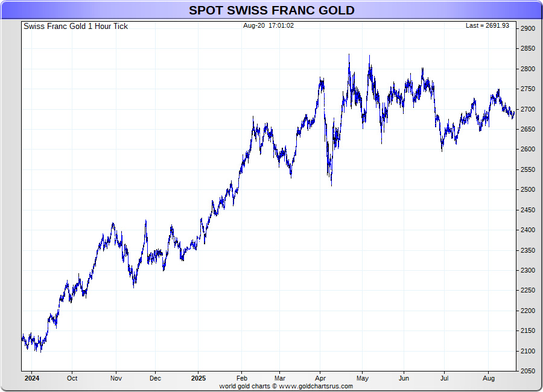Screen dimensions: 543x392
Task: Click the Feb label on time axis
Action: [242, 378]
